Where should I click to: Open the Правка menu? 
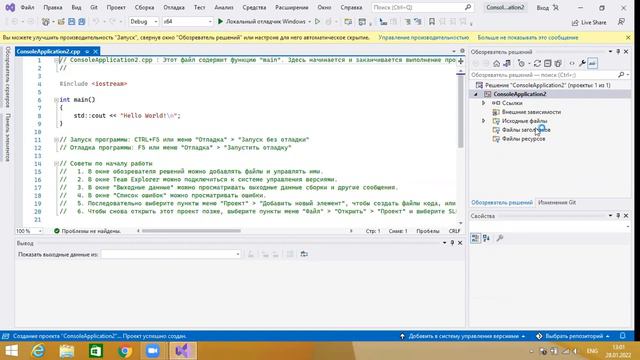point(53,7)
